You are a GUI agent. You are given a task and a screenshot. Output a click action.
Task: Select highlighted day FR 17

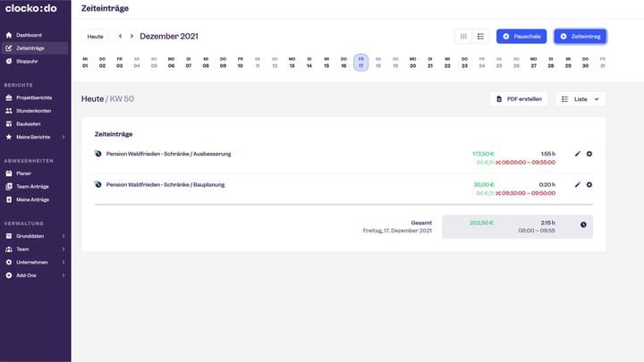tap(361, 63)
